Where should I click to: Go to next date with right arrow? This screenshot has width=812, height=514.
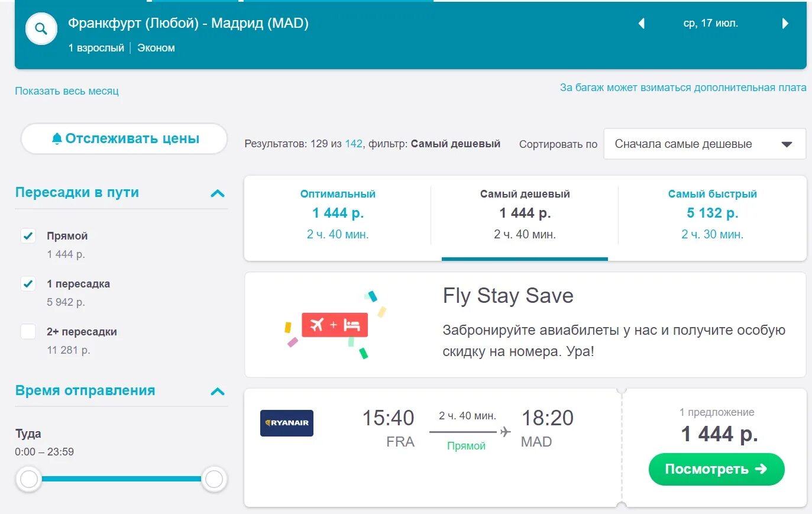tap(785, 24)
